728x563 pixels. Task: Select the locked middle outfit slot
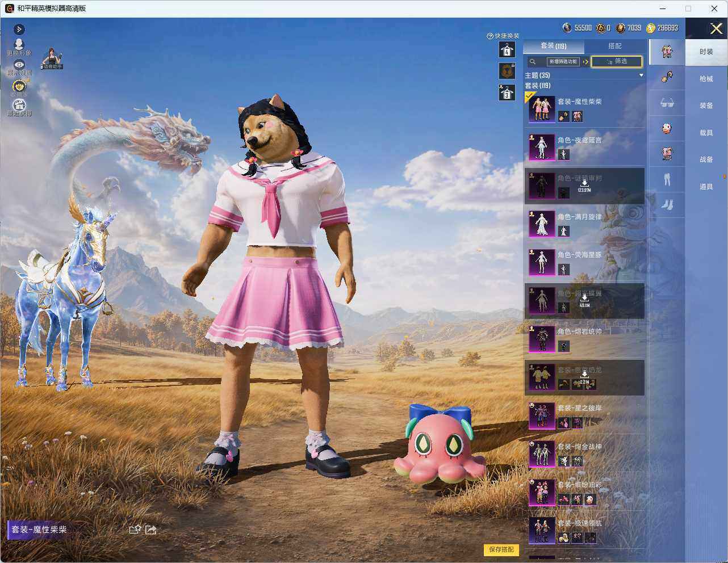507,71
